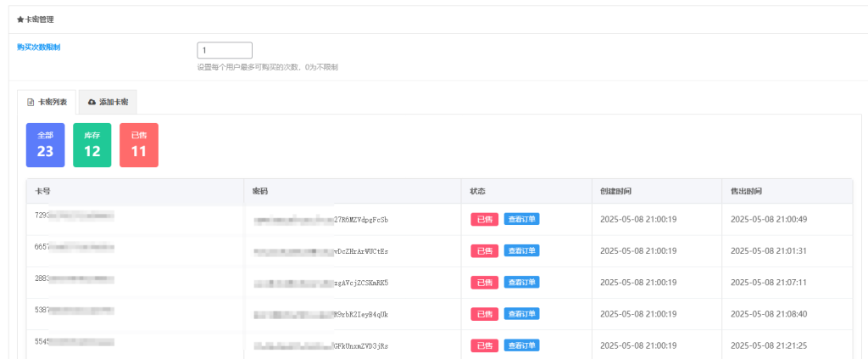This screenshot has height=359, width=868.
Task: Click the 卡号 column header
Action: tap(42, 191)
